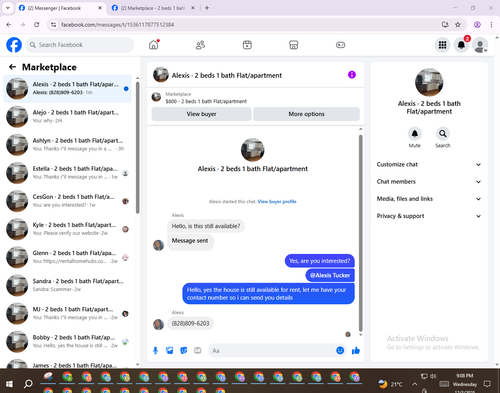Switch to the Marketplace 2 beds browser tab

tap(153, 8)
